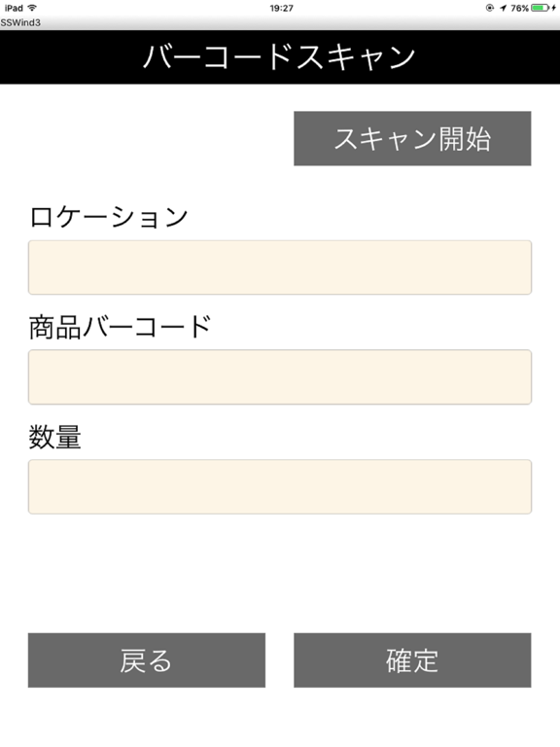The image size is (560, 747).
Task: Click the iPad label in status bar
Action: pos(14,8)
